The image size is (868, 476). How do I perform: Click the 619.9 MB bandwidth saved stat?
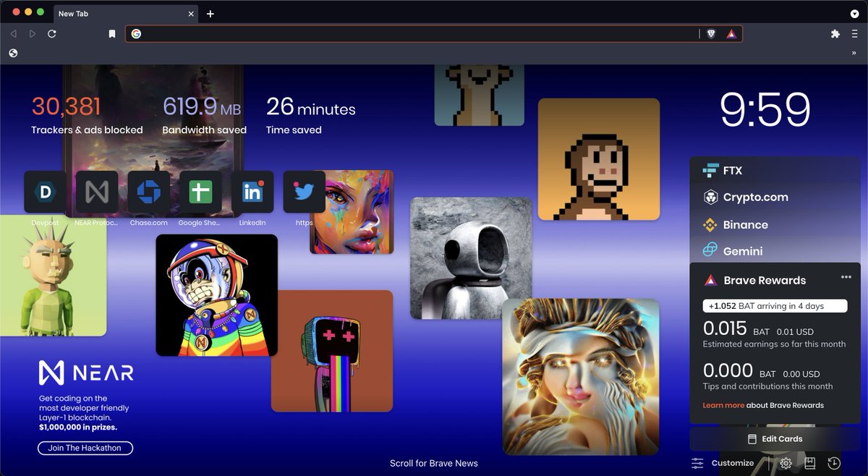(x=204, y=116)
